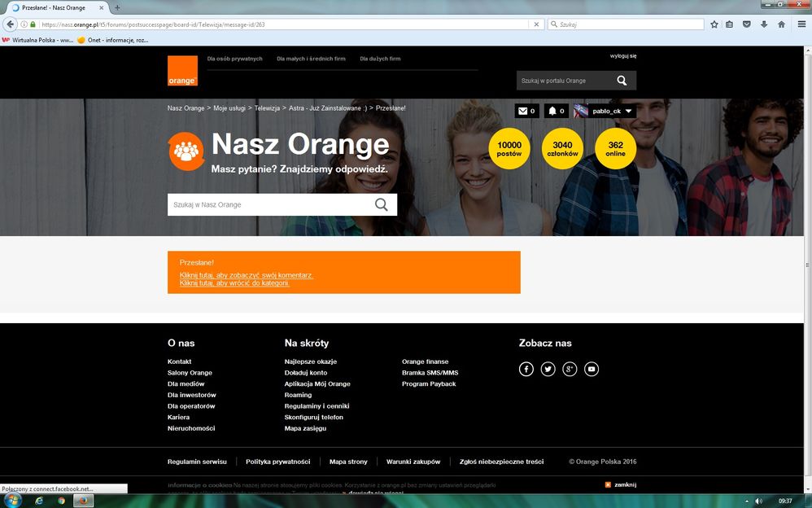Expand the pablo_ck user dropdown arrow
This screenshot has height=508, width=812.
628,112
